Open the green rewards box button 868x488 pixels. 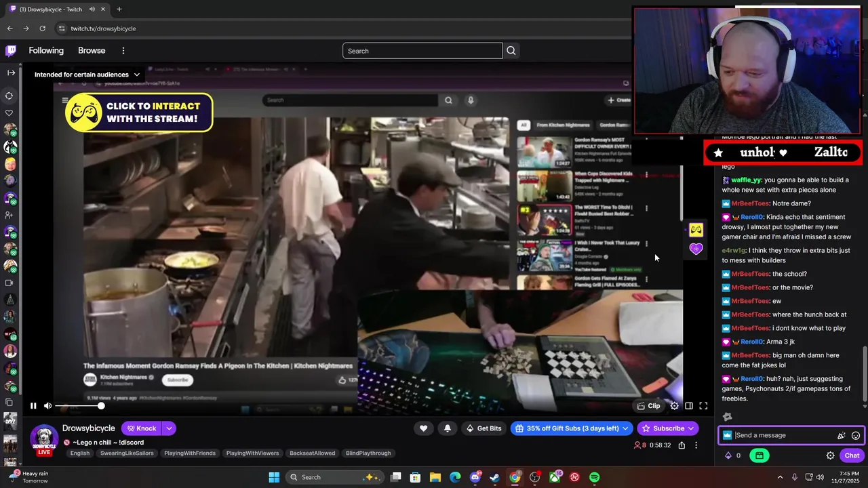[759, 455]
